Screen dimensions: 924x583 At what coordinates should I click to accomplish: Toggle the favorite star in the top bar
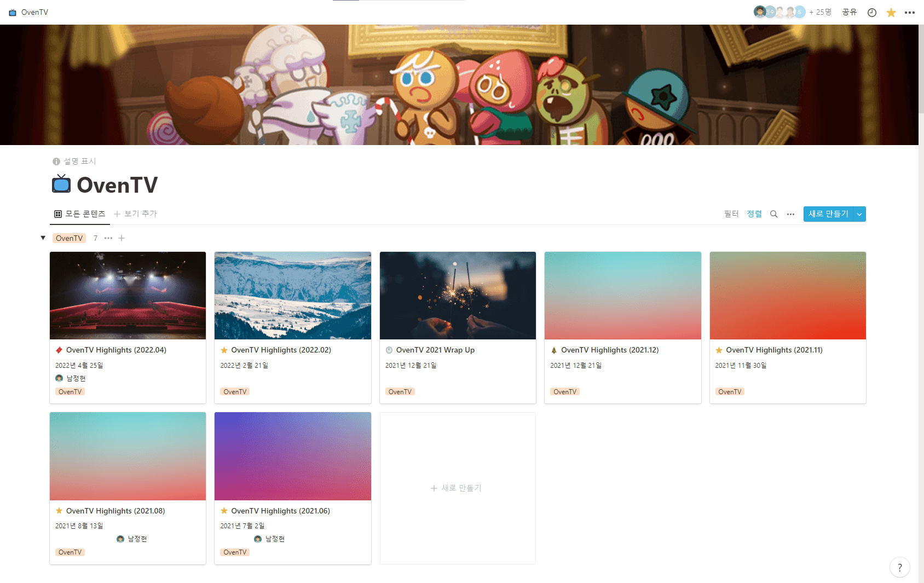891,13
